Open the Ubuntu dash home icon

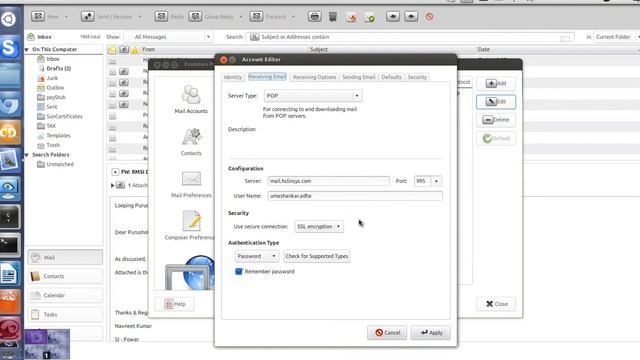pyautogui.click(x=9, y=19)
